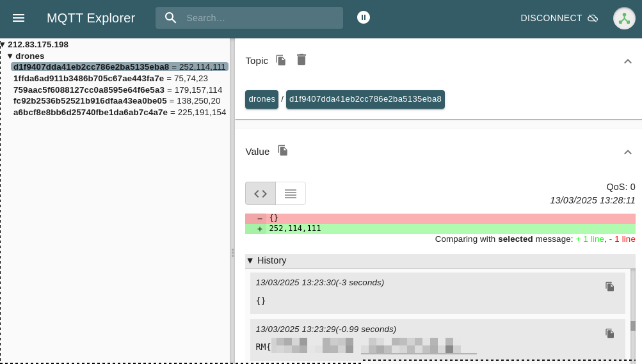Copy the second history entry
The width and height of the screenshot is (642, 364).
610,333
